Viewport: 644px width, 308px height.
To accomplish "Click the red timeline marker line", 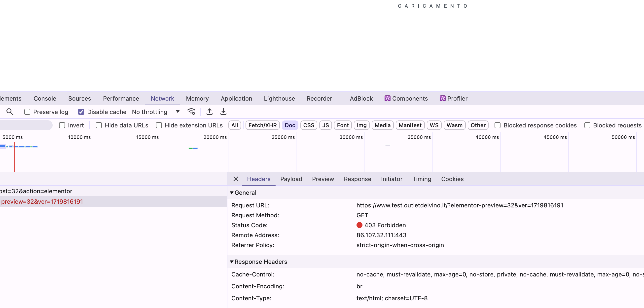I will pyautogui.click(x=14, y=158).
